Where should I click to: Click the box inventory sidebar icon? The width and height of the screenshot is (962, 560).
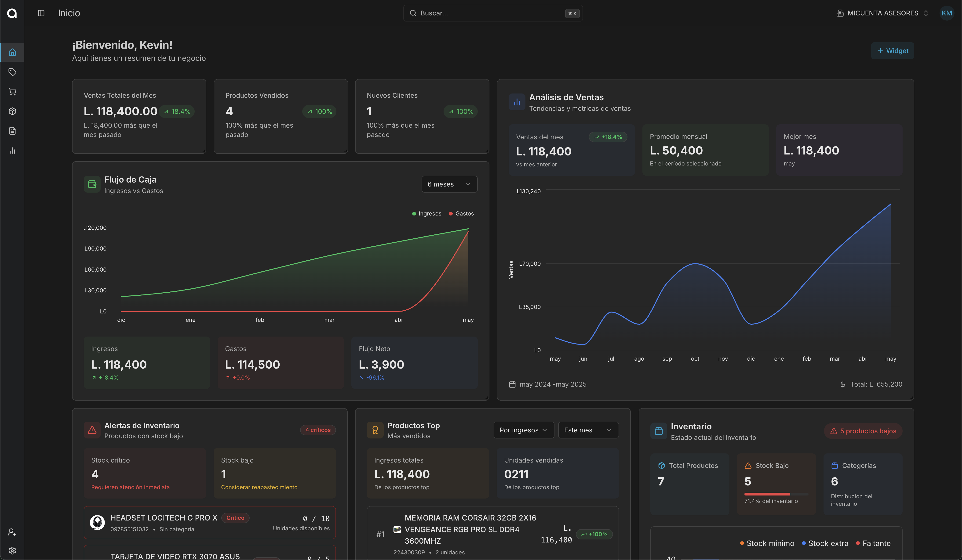[x=12, y=111]
